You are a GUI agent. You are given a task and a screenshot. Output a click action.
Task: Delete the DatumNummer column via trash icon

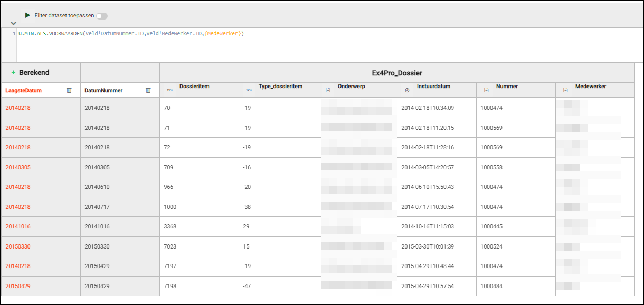coord(148,90)
